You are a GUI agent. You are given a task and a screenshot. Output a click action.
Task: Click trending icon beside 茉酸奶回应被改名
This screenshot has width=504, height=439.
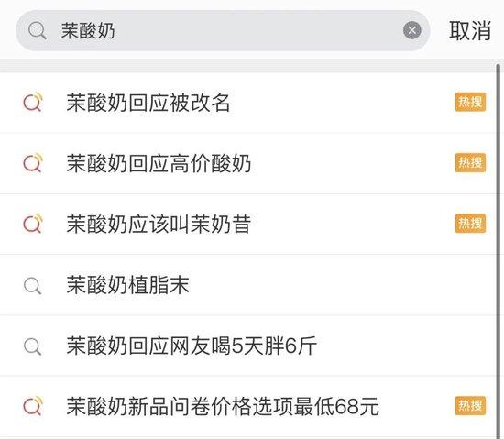(x=33, y=102)
